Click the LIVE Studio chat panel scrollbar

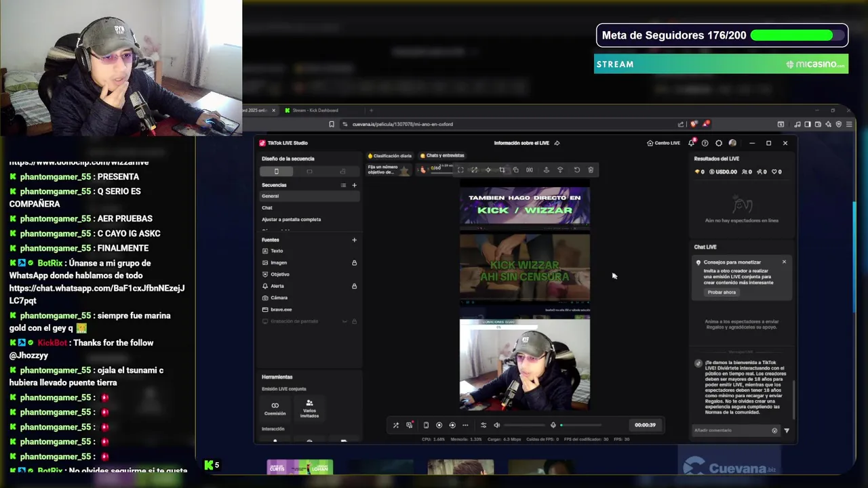click(x=795, y=400)
